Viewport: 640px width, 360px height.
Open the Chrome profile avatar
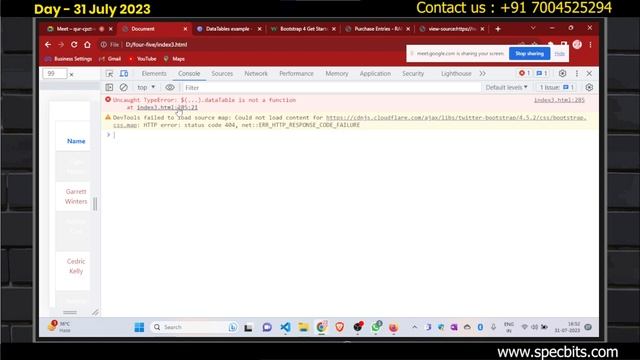tap(577, 44)
